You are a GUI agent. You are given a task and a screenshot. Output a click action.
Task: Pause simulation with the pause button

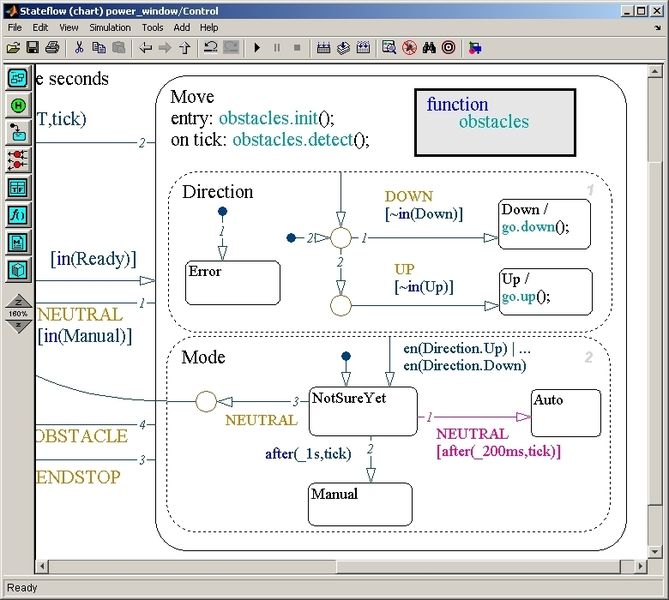point(277,47)
